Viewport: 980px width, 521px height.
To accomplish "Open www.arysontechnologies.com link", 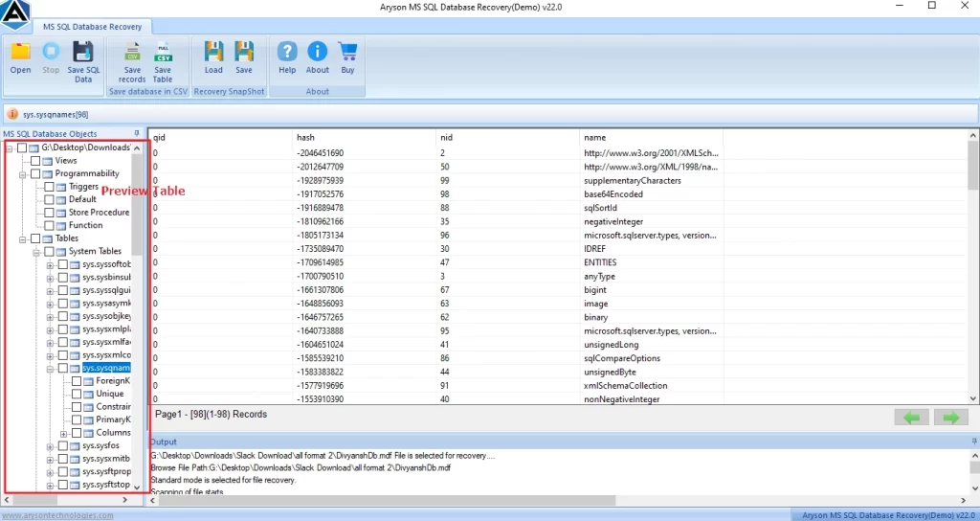I will [x=58, y=516].
